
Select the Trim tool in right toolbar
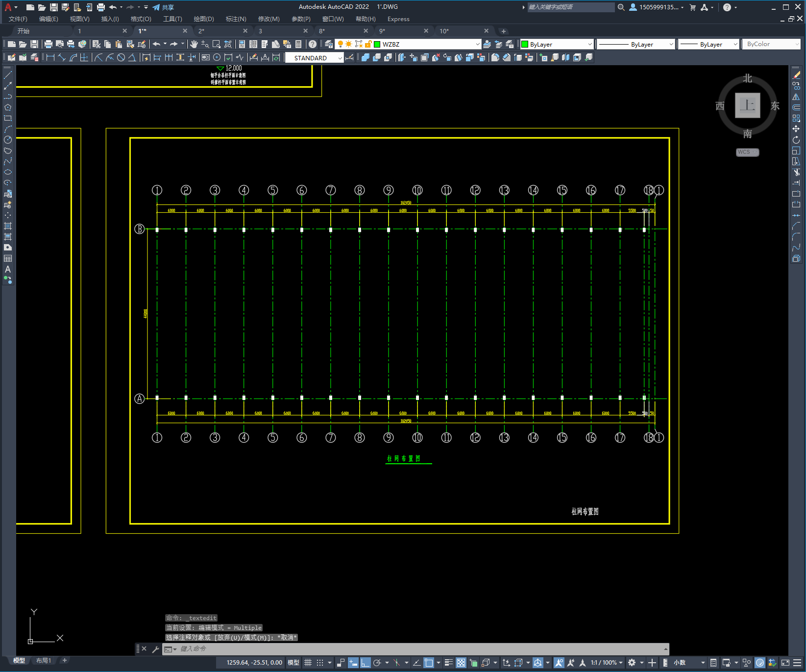click(x=796, y=172)
